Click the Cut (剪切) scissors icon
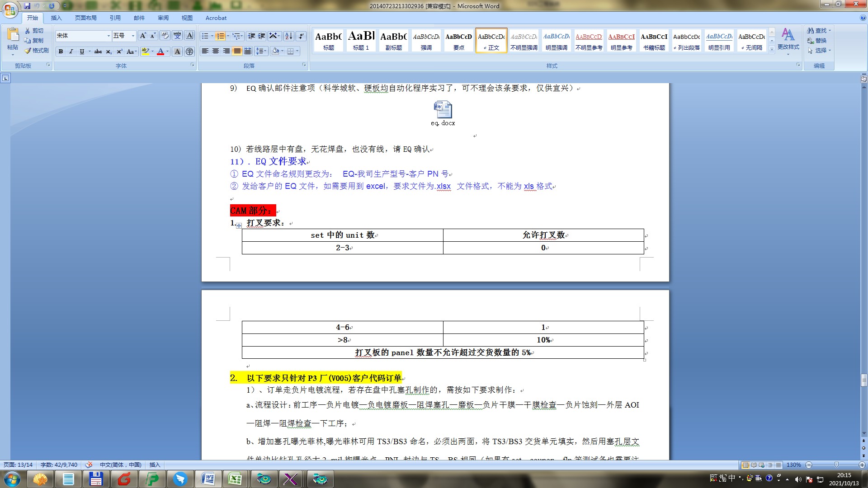This screenshot has height=488, width=868. pos(28,31)
